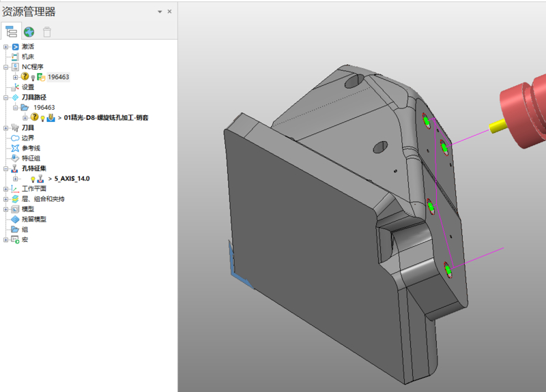Collapse the 刀具路径 toolpaths node
Viewport: 546px width, 392px height.
pyautogui.click(x=5, y=97)
